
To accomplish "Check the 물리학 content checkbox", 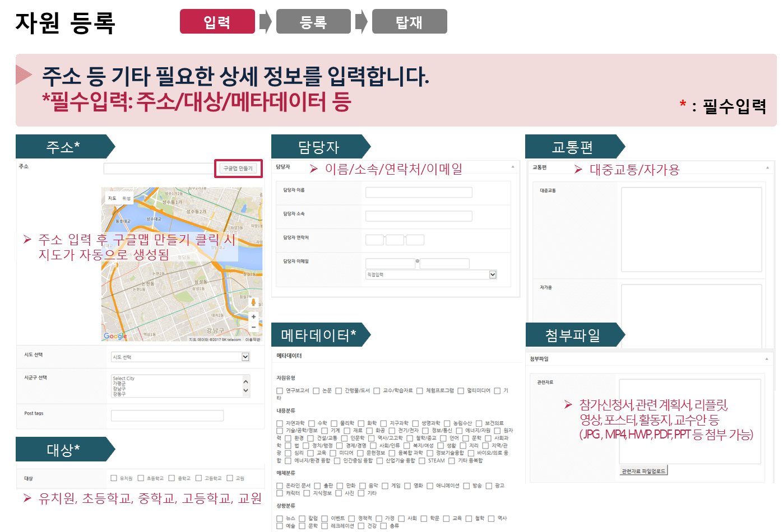I will pyautogui.click(x=334, y=423).
